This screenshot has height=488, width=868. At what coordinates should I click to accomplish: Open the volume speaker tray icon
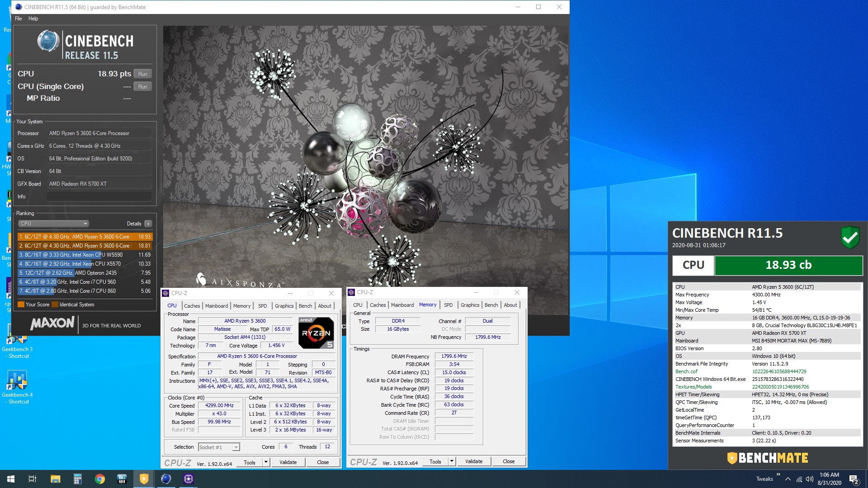point(810,479)
